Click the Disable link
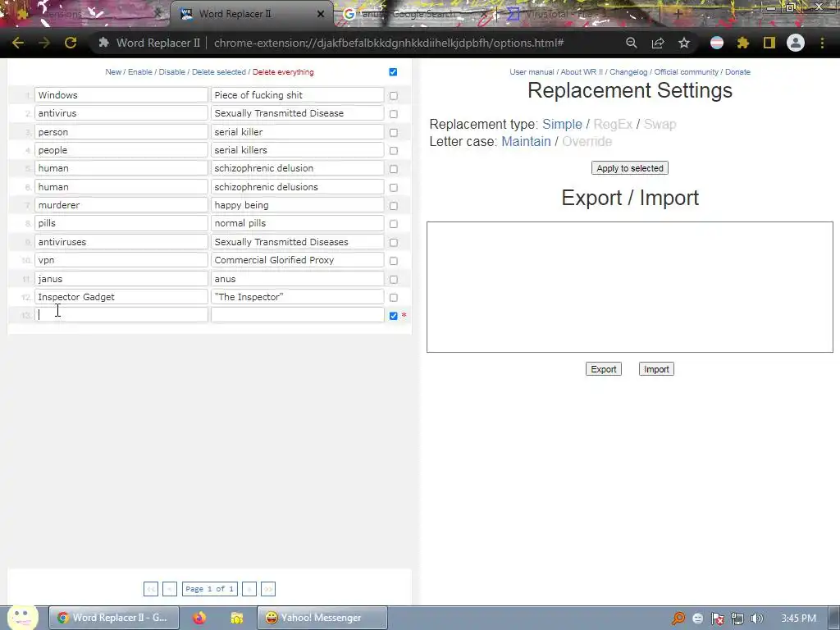Screen dimensions: 840x630 coord(172,72)
